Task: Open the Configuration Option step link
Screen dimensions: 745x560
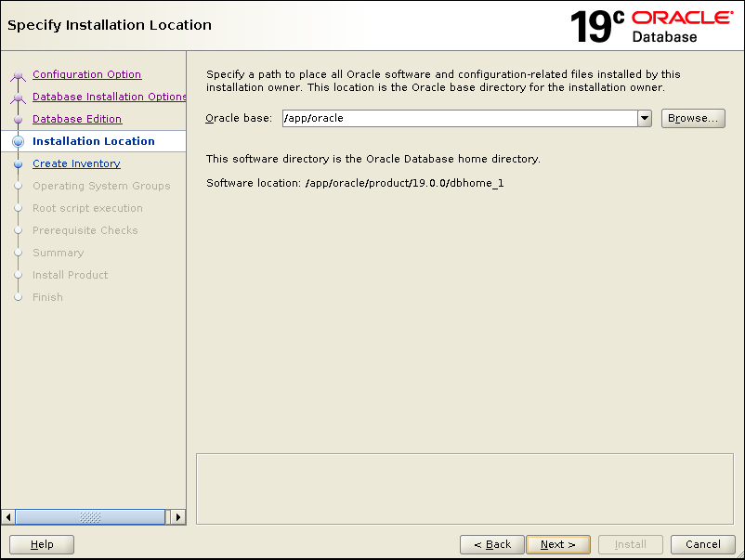Action: [87, 74]
